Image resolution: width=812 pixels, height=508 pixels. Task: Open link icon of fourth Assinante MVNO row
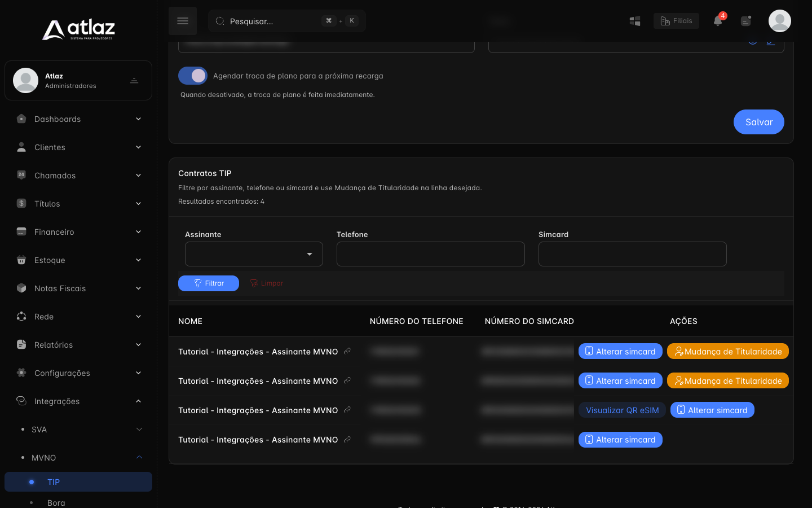coord(347,439)
